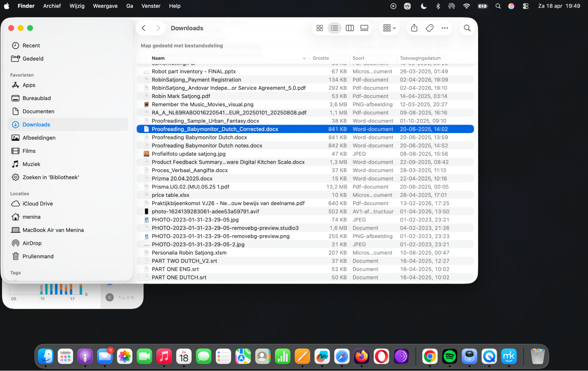Select the price table.xlsx file
The image size is (588, 371).
(x=171, y=195)
